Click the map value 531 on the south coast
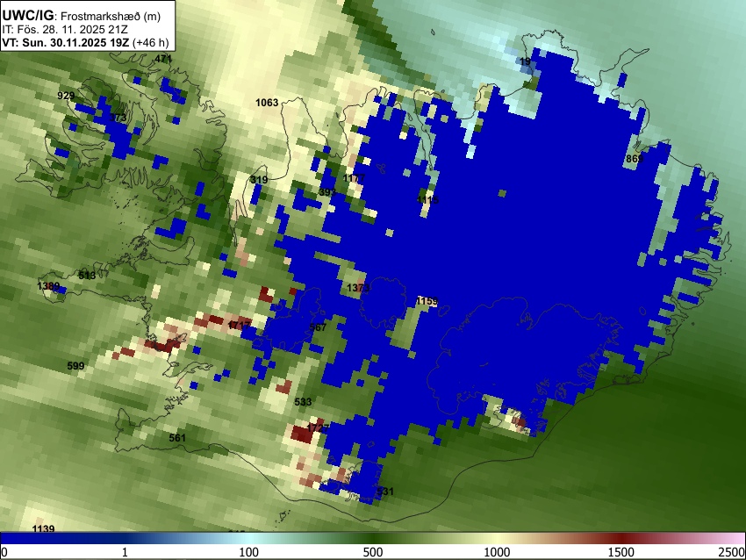 [x=385, y=491]
